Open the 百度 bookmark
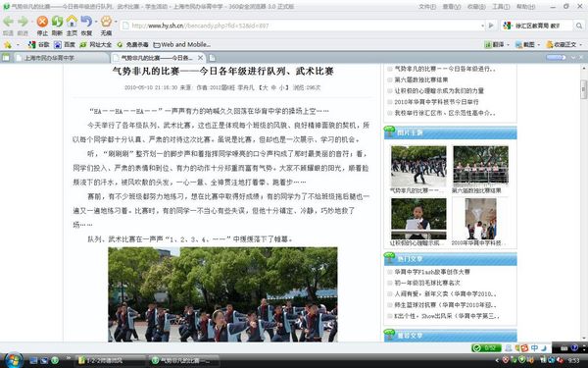588x368 pixels. pos(65,45)
